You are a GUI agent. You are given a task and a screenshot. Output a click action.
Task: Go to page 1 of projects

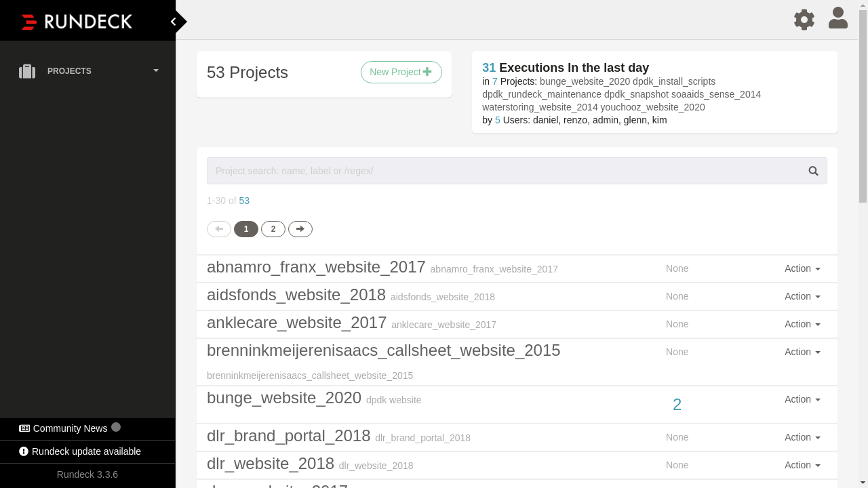click(246, 229)
